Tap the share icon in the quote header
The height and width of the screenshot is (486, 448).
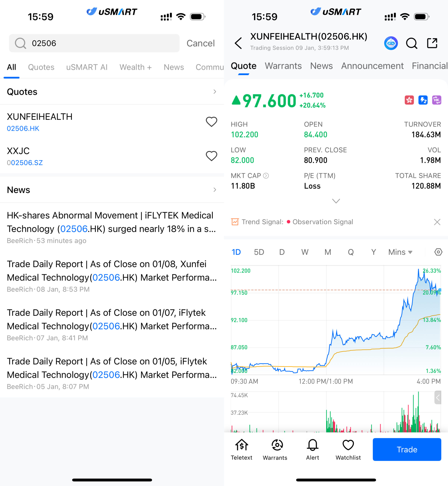point(432,43)
